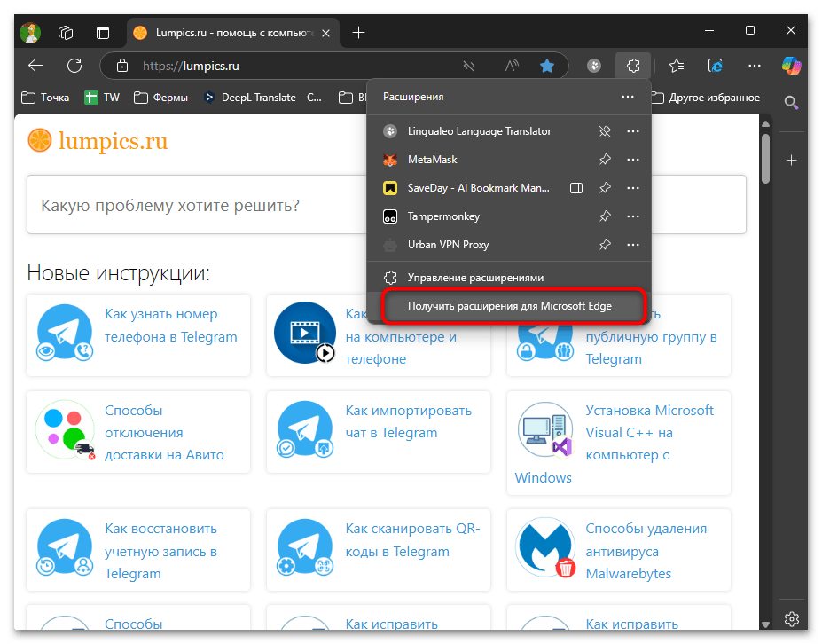Open article Как узнать номер телефона в Telegram
This screenshot has height=644, width=822.
[171, 326]
